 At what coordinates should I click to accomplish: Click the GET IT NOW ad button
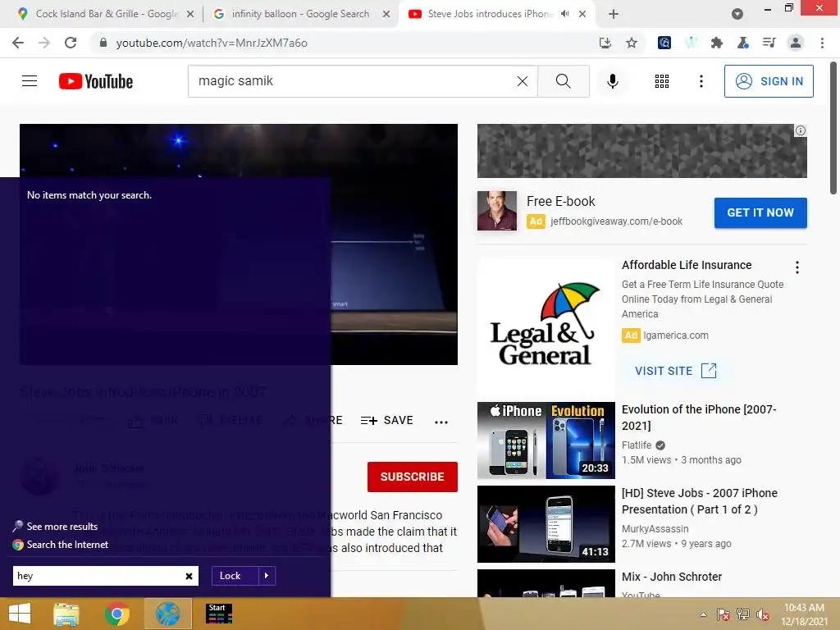(x=760, y=212)
